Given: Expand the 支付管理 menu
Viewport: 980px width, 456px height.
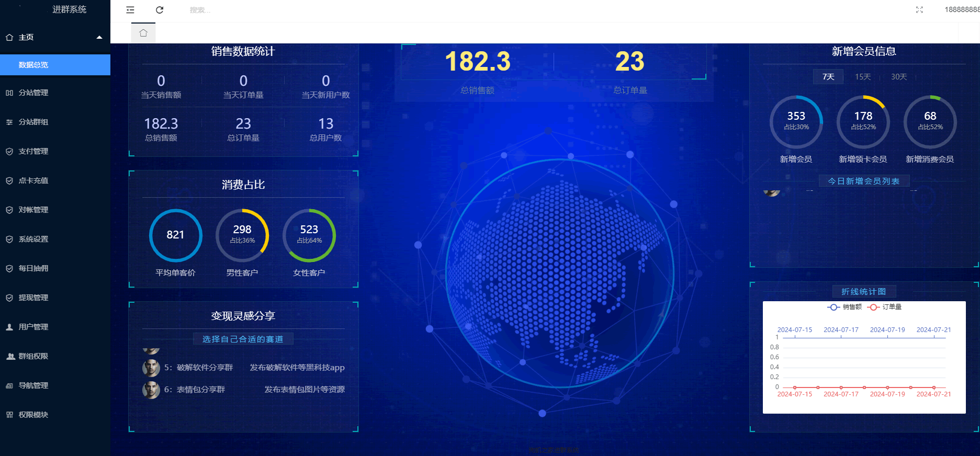Looking at the screenshot, I should [33, 151].
